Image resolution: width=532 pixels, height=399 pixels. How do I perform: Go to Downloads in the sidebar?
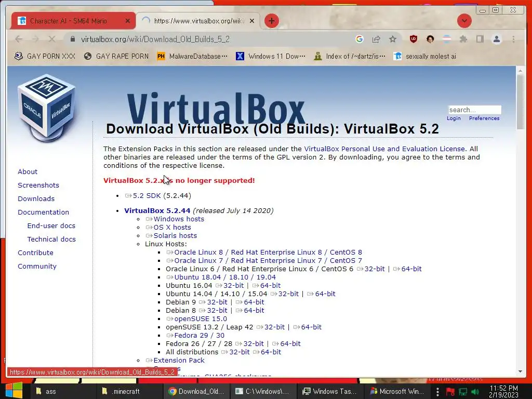pos(36,199)
